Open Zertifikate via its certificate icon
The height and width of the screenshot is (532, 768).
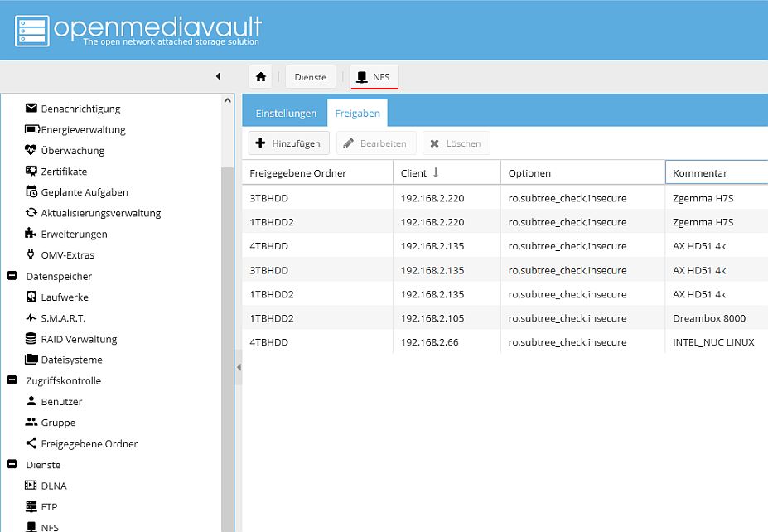[x=31, y=172]
